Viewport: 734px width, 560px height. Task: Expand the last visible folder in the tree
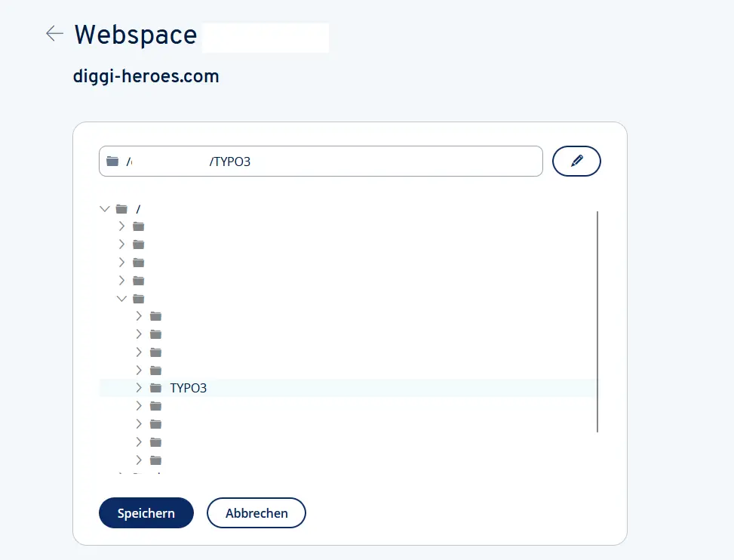[139, 460]
